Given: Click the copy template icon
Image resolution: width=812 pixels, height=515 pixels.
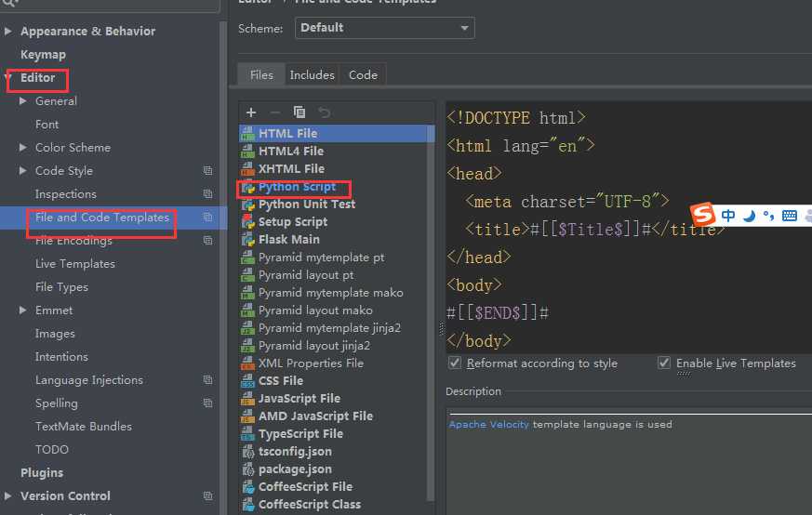Looking at the screenshot, I should (300, 112).
